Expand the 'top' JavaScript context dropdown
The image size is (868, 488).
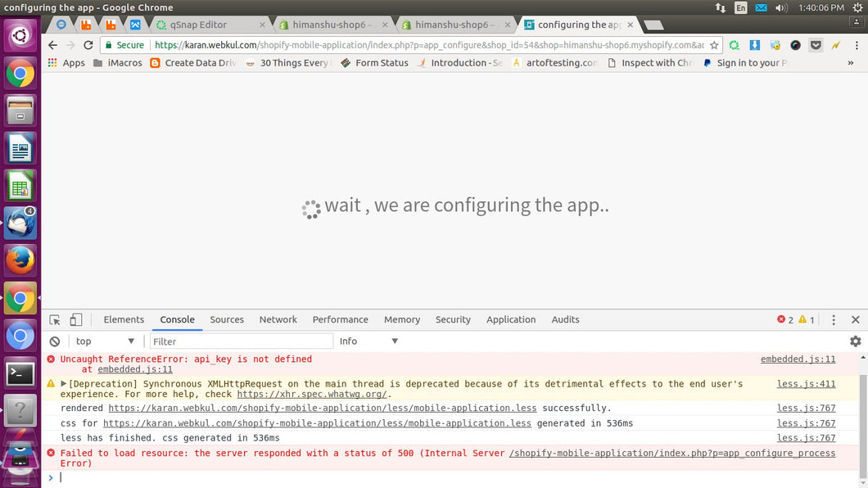105,341
